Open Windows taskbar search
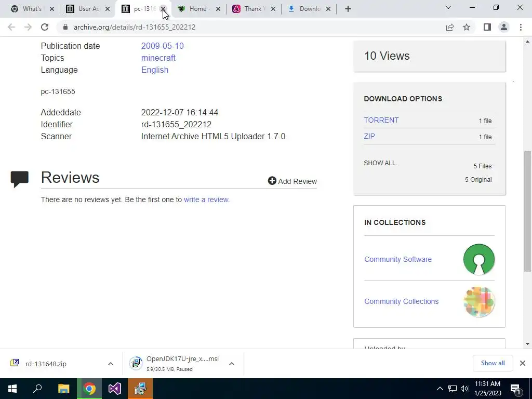 (37, 389)
